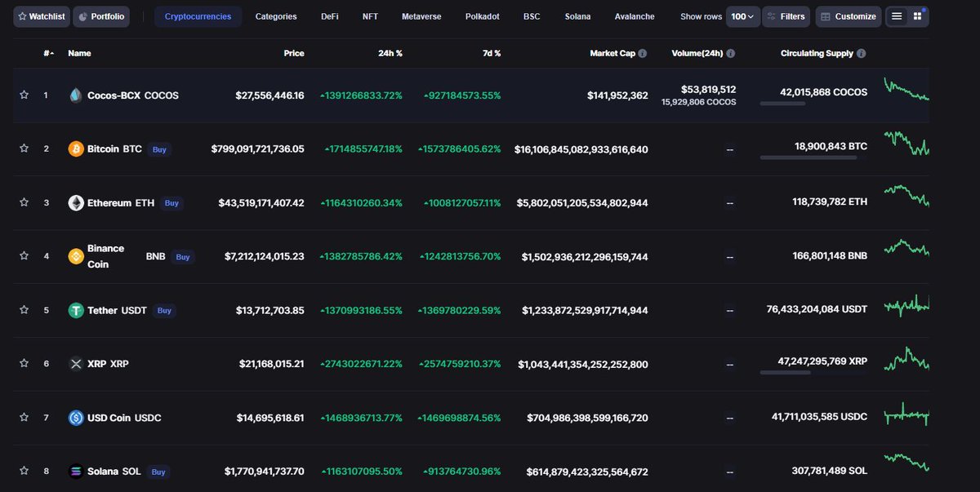The width and height of the screenshot is (980, 492).
Task: Click the Cocos-BCX coin logo
Action: point(76,95)
